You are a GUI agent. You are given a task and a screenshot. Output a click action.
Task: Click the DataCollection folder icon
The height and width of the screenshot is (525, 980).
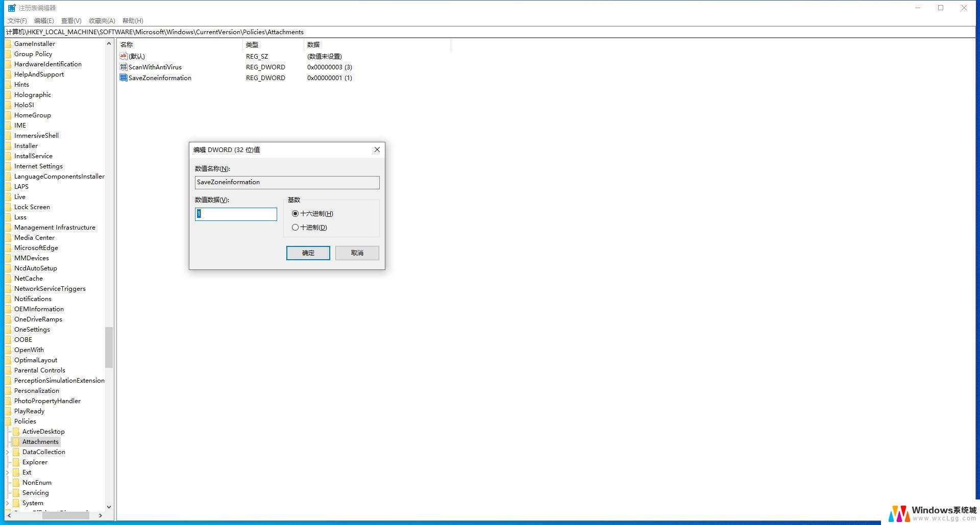tap(16, 452)
